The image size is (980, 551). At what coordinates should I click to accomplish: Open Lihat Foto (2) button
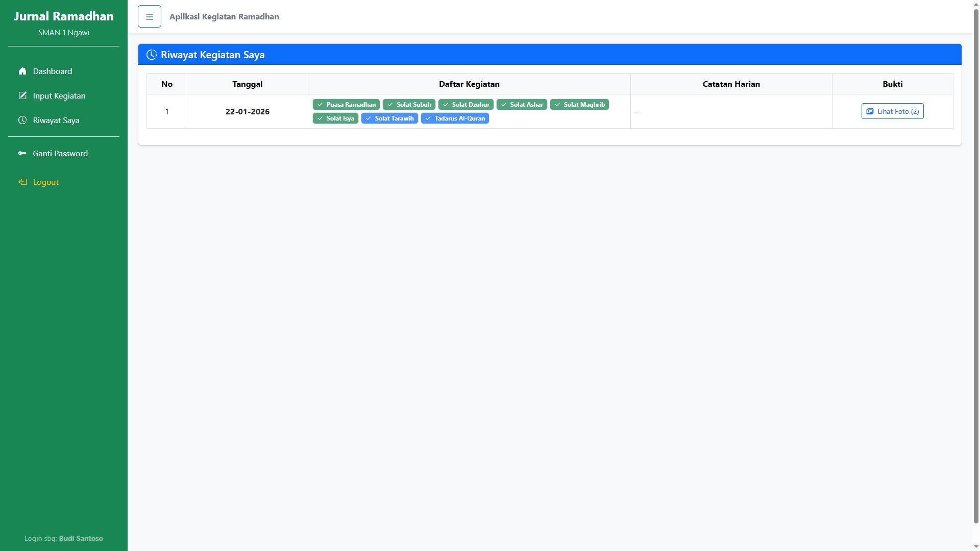tap(892, 111)
